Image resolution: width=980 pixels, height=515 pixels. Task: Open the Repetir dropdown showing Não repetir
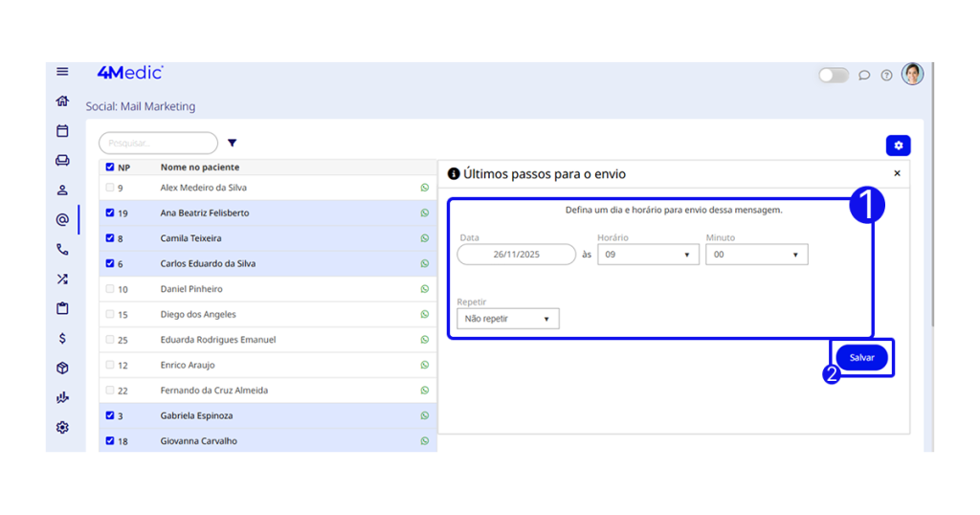coord(507,319)
